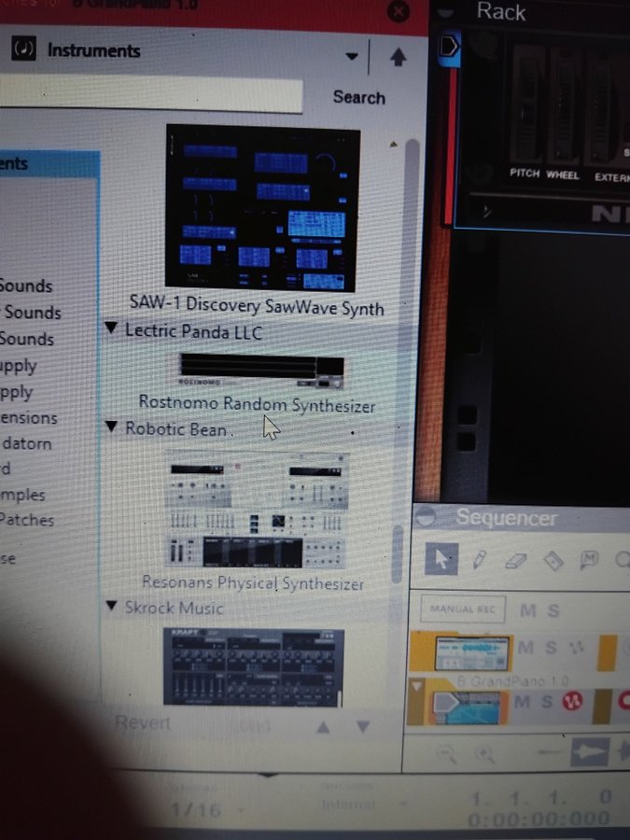The height and width of the screenshot is (840, 630).
Task: Click the red automation icon on GrandPiano track
Action: point(571,701)
